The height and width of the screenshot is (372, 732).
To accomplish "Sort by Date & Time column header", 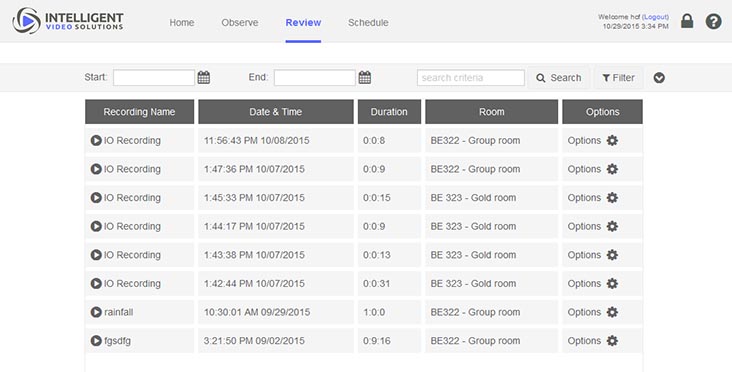I will click(275, 112).
